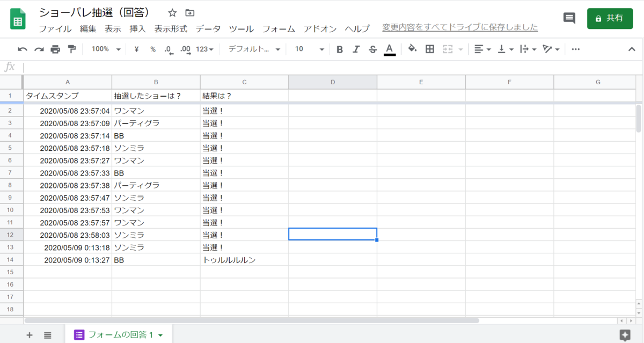The height and width of the screenshot is (343, 644).
Task: Click cell タイムスタンプ
Action: [x=68, y=96]
